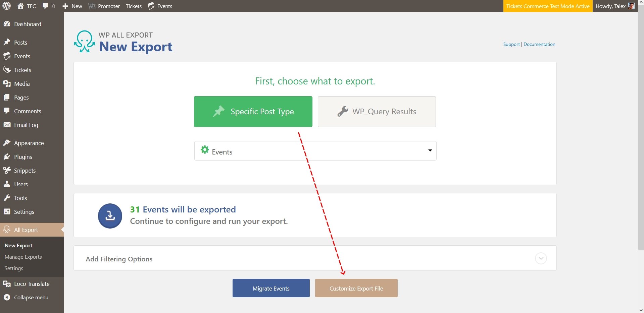Go to Manage Exports submenu item
The height and width of the screenshot is (313, 644).
pyautogui.click(x=23, y=257)
